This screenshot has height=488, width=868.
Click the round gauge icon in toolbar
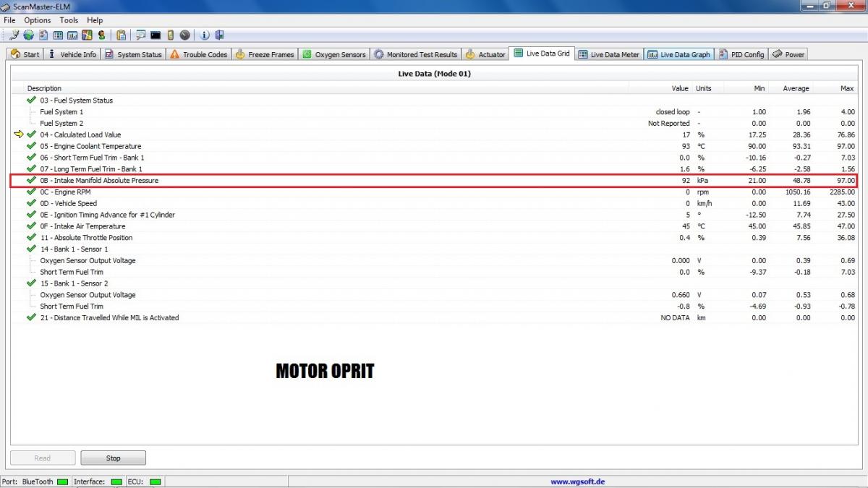184,35
